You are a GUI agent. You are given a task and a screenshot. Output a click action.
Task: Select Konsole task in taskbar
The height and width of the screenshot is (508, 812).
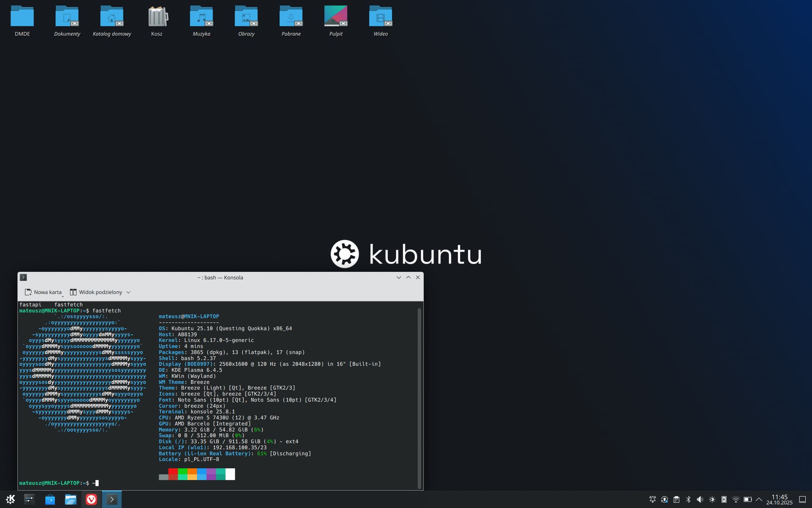tap(112, 500)
